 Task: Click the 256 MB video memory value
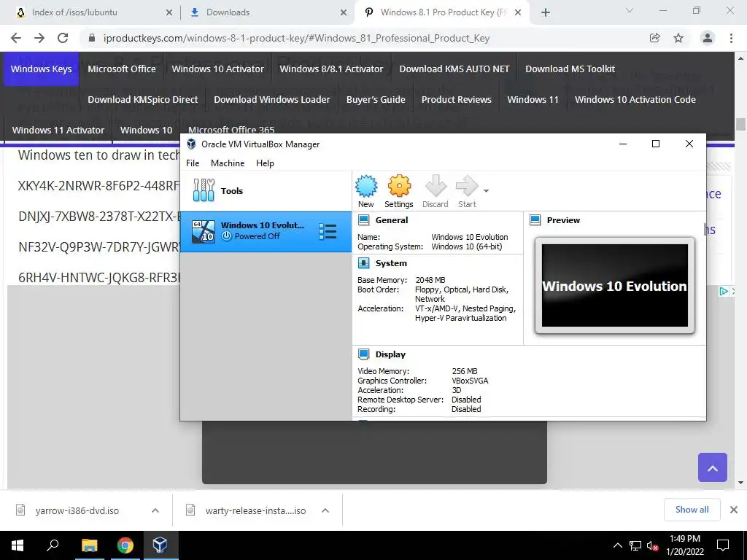(465, 371)
